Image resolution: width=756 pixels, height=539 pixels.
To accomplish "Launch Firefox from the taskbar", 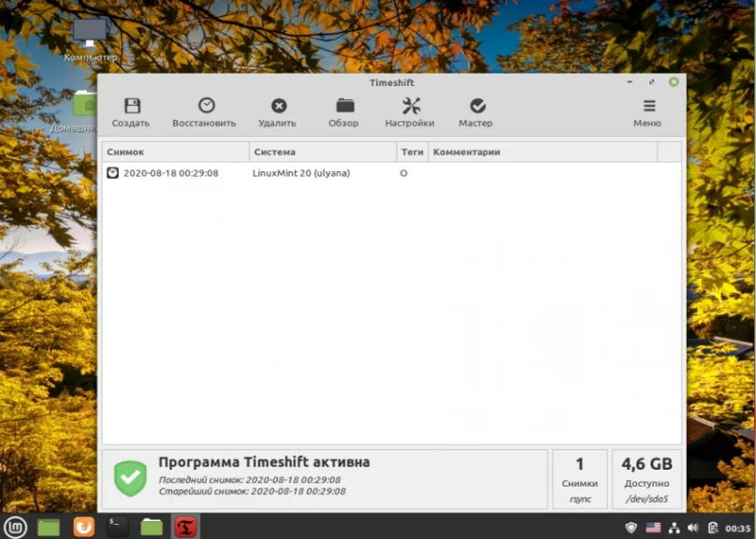I will (x=83, y=527).
